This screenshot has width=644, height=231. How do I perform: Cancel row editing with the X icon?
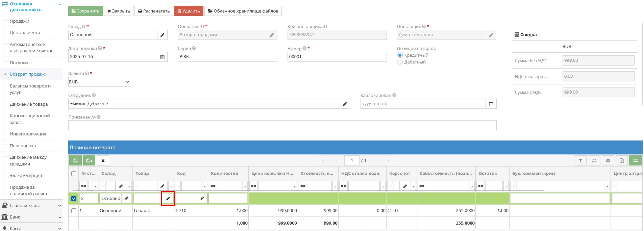[103, 160]
